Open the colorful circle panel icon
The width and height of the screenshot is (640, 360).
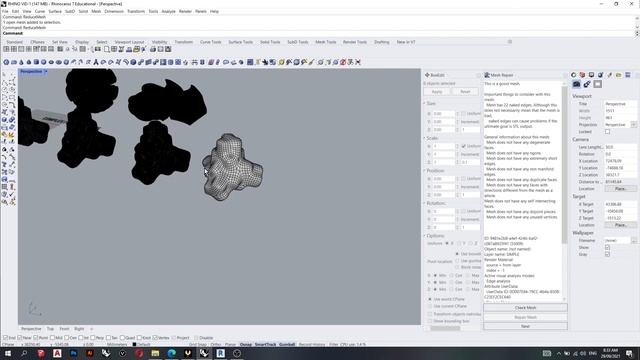coord(573,75)
